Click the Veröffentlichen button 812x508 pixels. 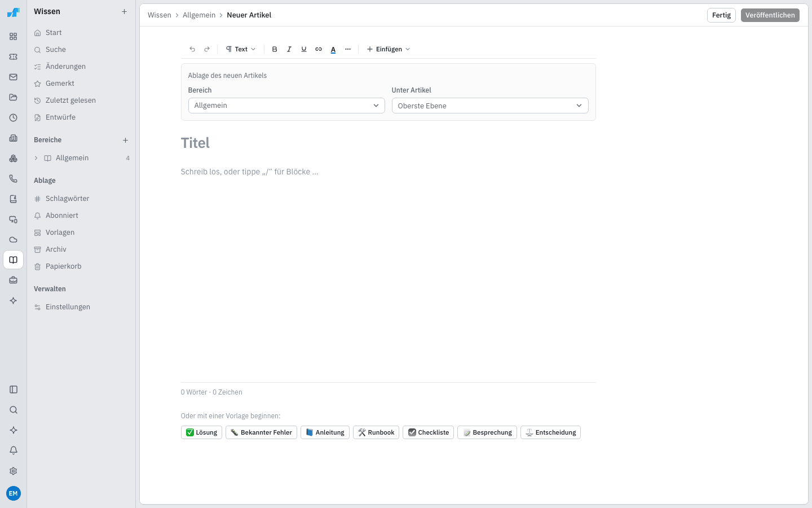coord(770,15)
